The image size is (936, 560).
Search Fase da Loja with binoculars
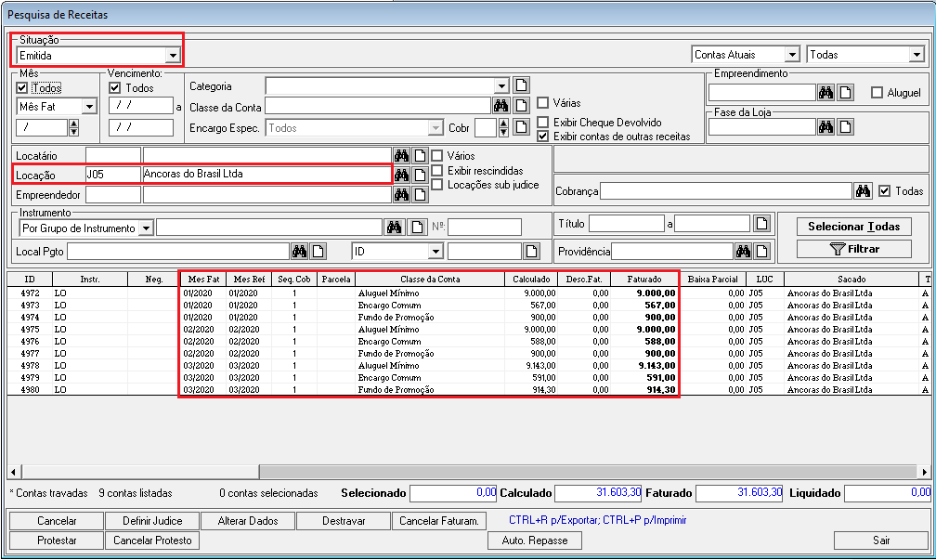click(826, 126)
